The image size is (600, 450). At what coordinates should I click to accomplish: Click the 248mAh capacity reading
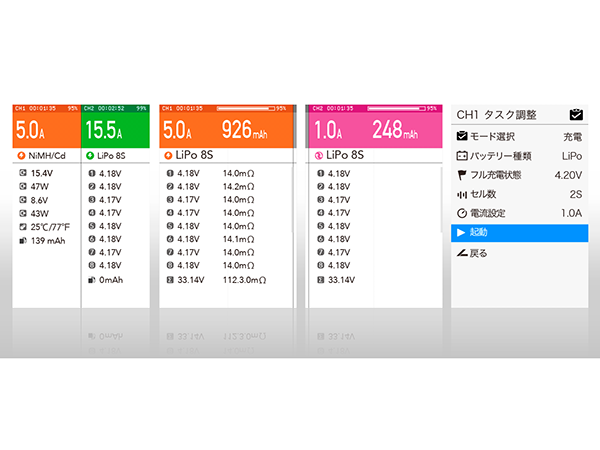point(395,129)
